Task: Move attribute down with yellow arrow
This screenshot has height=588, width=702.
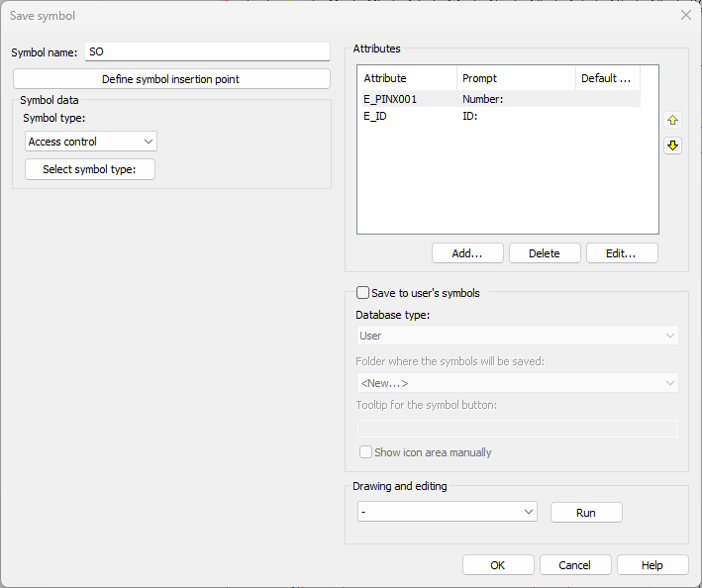Action: [x=672, y=146]
